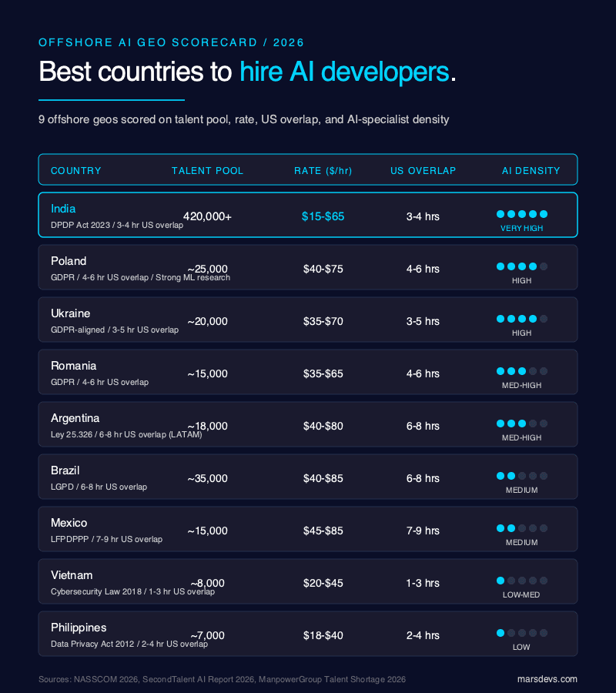Screen dimensions: 616x693
Task: Expand the Vietnam scorecard row
Action: pos(308,581)
